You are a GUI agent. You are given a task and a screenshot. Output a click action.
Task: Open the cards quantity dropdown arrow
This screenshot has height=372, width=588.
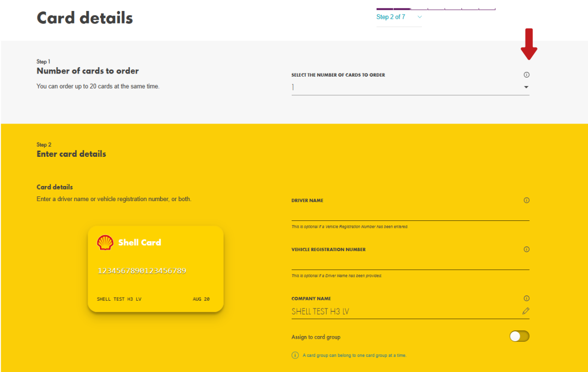527,87
